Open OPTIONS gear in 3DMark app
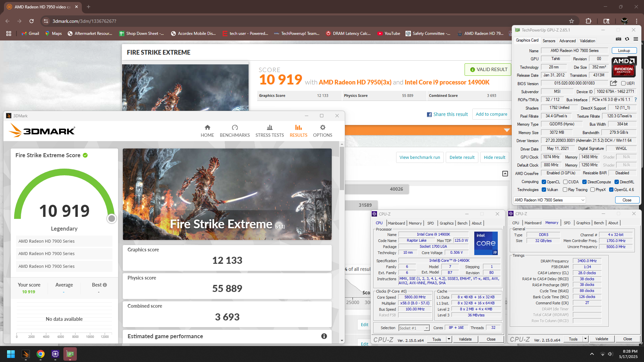 click(322, 131)
